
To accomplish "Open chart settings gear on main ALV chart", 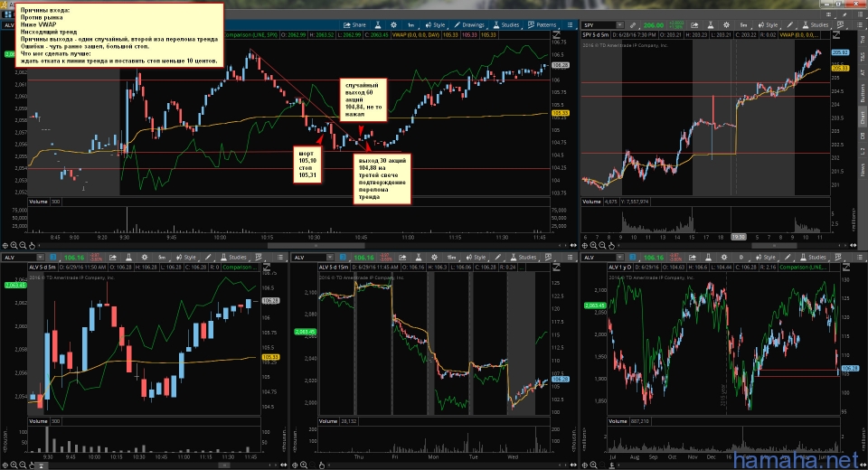I will coord(393,25).
